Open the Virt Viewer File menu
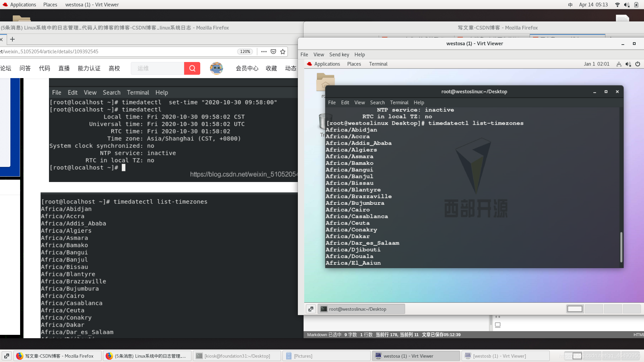 (x=304, y=55)
